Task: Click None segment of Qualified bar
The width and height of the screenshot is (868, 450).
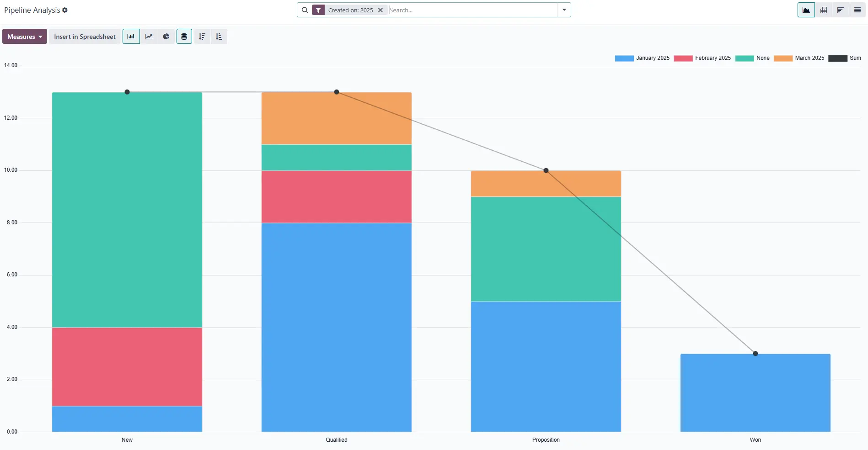Action: coord(337,158)
